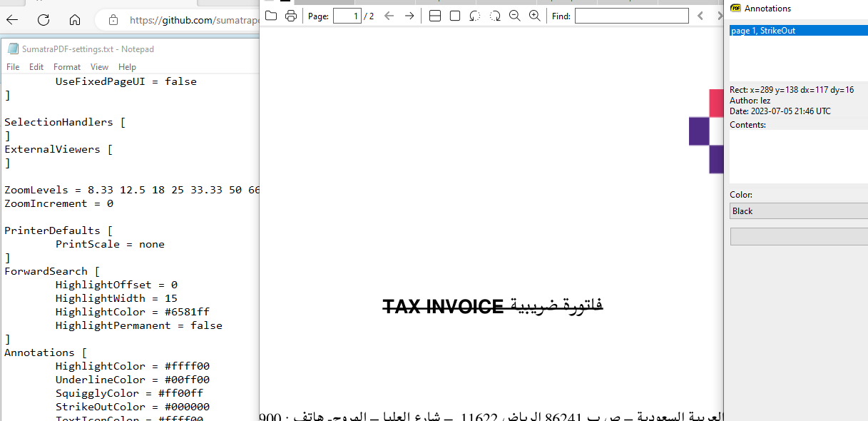Screen dimensions: 868x421
Task: Switch to facing pages layout
Action: (x=435, y=15)
